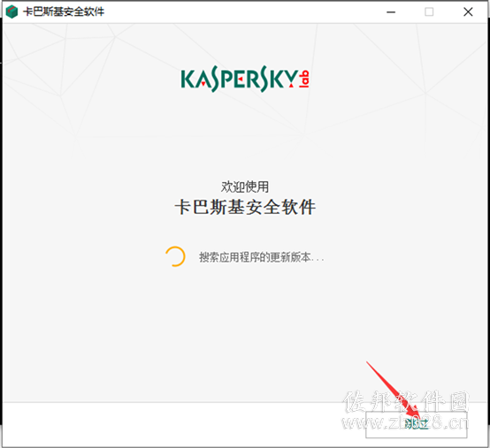Click the window title 卡巴斯基安全软件
This screenshot has height=448, width=490.
(x=64, y=11)
